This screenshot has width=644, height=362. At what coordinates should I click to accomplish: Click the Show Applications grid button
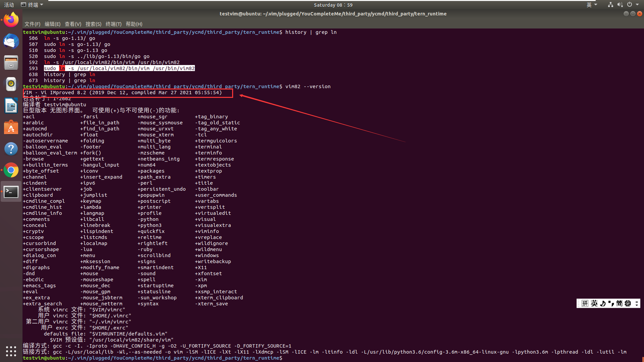[11, 351]
